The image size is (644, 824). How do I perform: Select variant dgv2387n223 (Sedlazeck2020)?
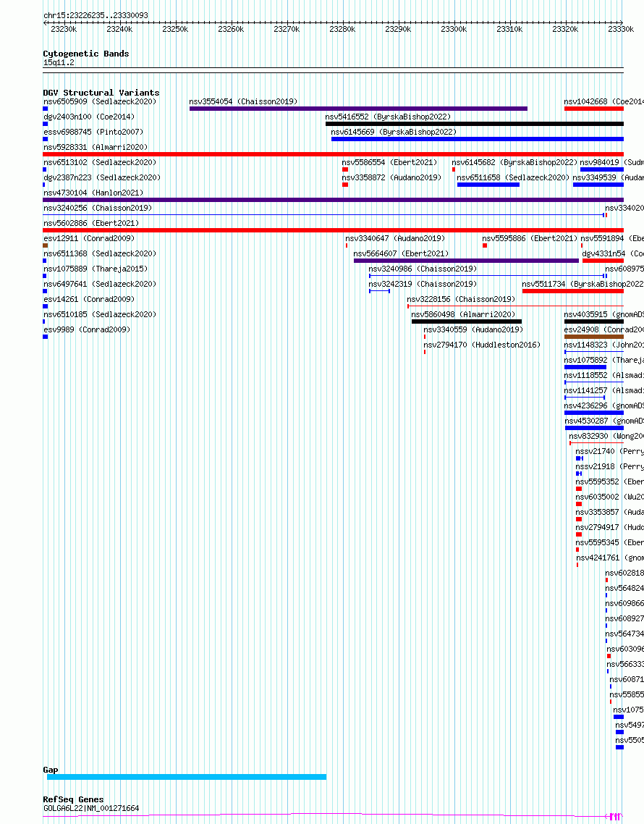(102, 177)
